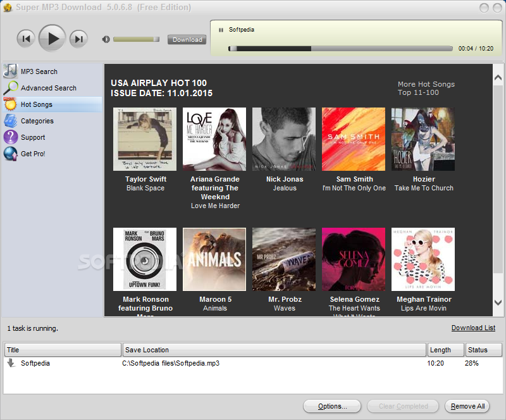
Task: Click the Categories folder icon
Action: (x=10, y=121)
